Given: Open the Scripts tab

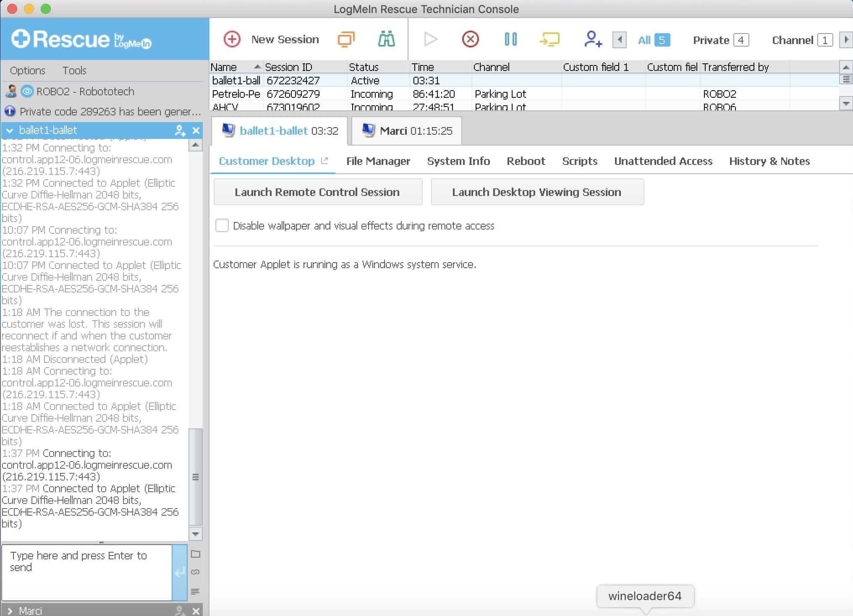Looking at the screenshot, I should click(580, 161).
